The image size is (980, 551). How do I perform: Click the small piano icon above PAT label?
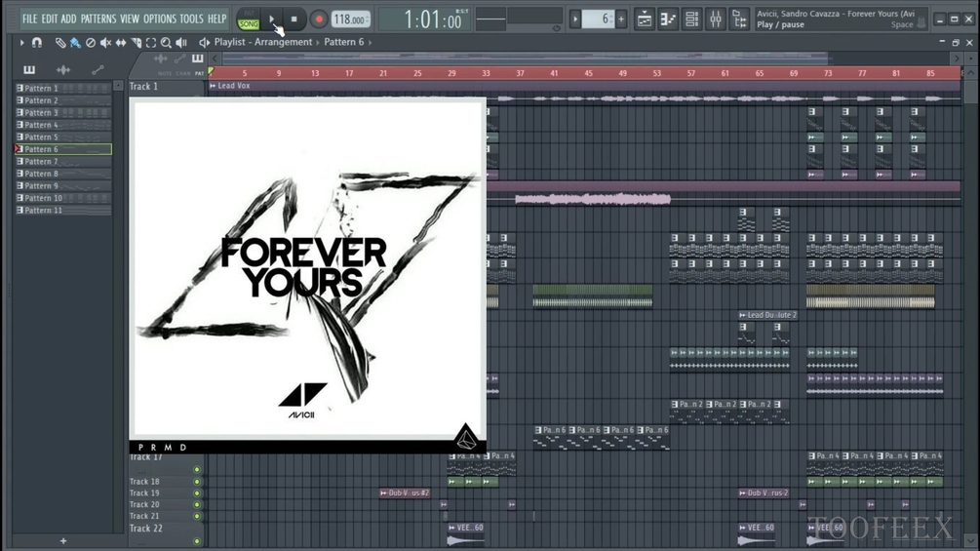pyautogui.click(x=198, y=59)
